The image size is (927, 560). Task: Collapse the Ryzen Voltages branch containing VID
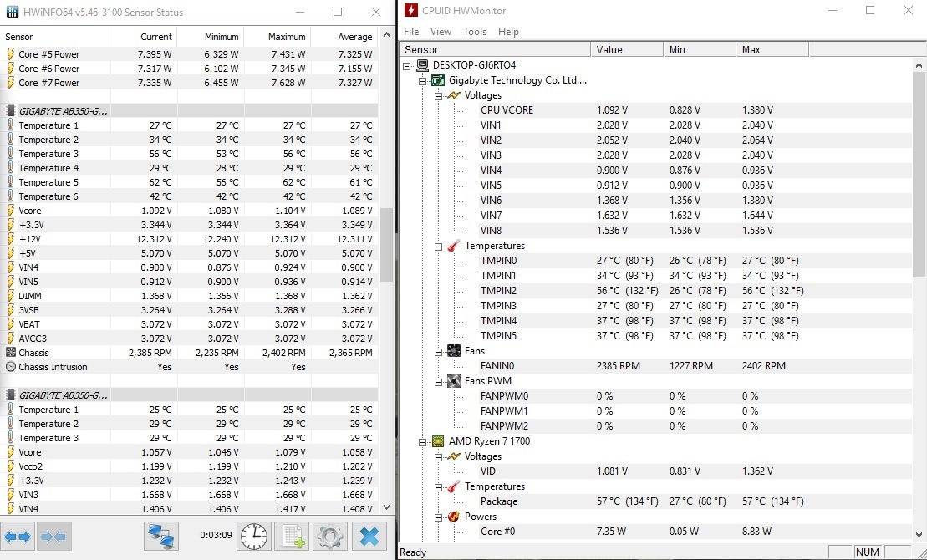pos(439,456)
